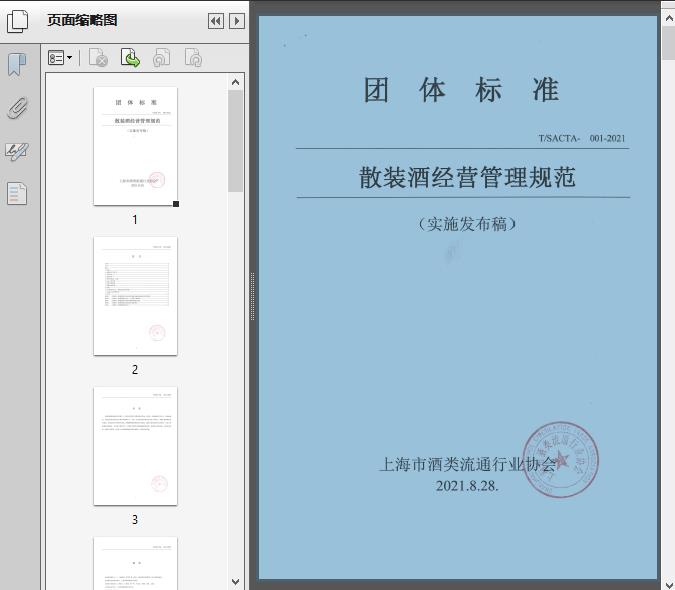Open thumbnail options dropdown menu
Viewport: 675px width, 590px height.
tap(60, 58)
